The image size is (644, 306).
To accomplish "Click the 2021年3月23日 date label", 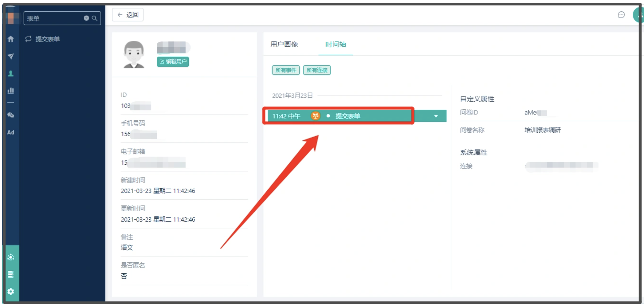I will [x=292, y=95].
